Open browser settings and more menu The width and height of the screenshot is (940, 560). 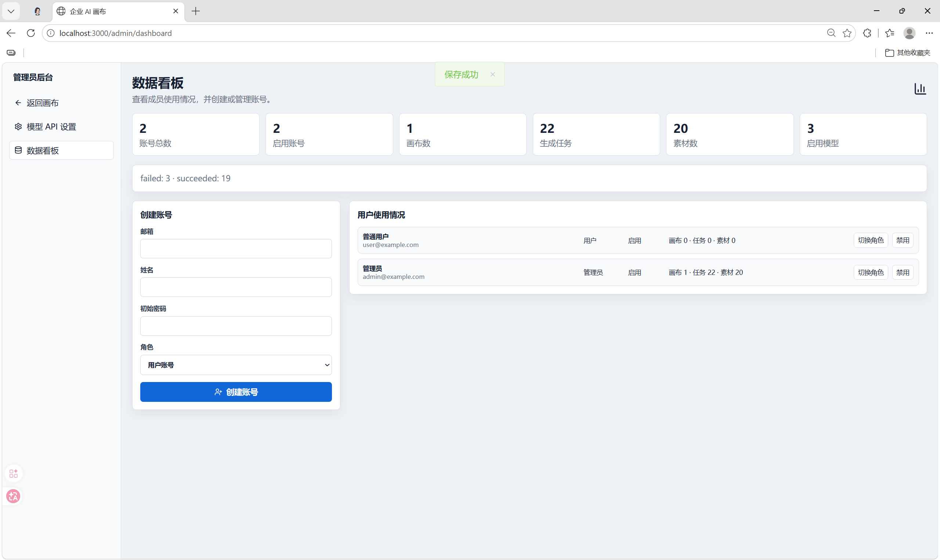[929, 33]
